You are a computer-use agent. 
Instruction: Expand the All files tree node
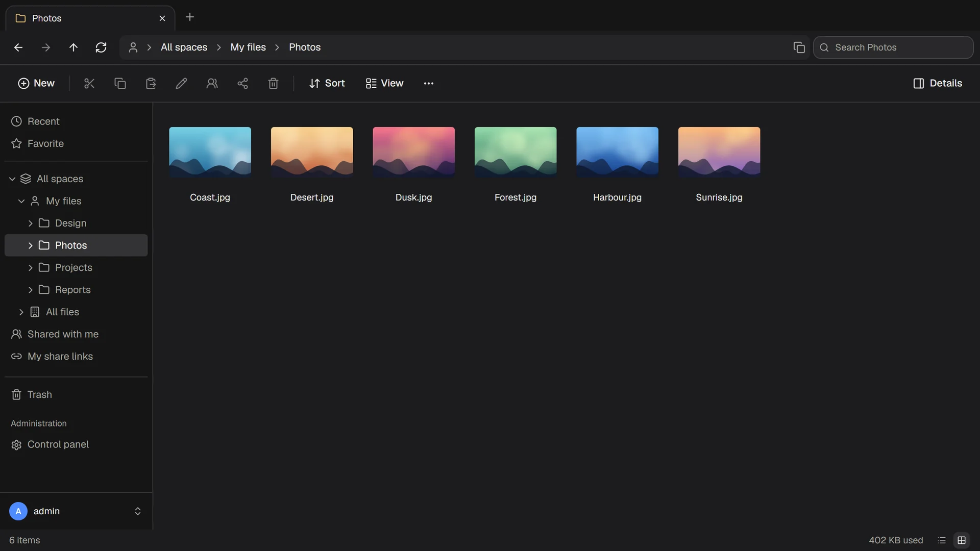21,312
